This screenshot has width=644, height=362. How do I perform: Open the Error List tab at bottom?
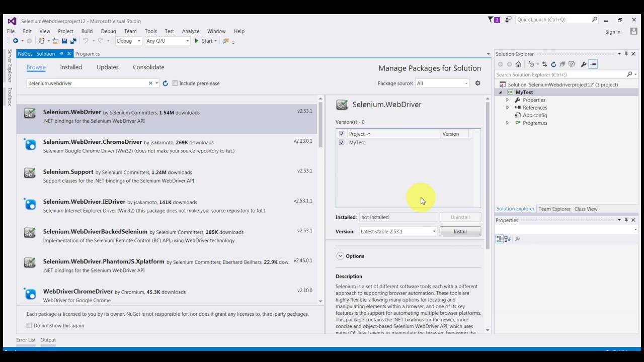[x=26, y=340]
